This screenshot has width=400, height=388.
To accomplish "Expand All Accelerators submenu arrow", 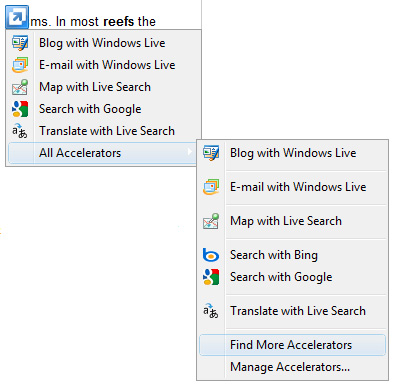I will pyautogui.click(x=189, y=152).
